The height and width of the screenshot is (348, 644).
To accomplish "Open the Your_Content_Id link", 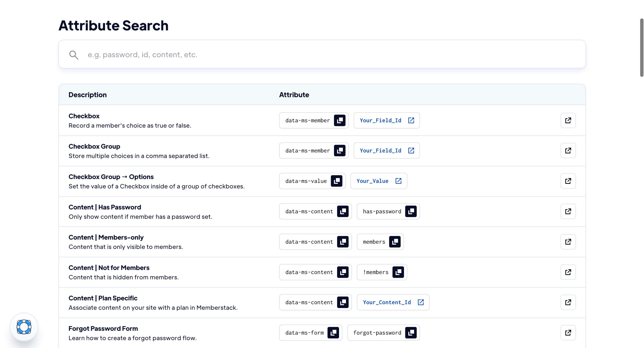I will coord(393,302).
